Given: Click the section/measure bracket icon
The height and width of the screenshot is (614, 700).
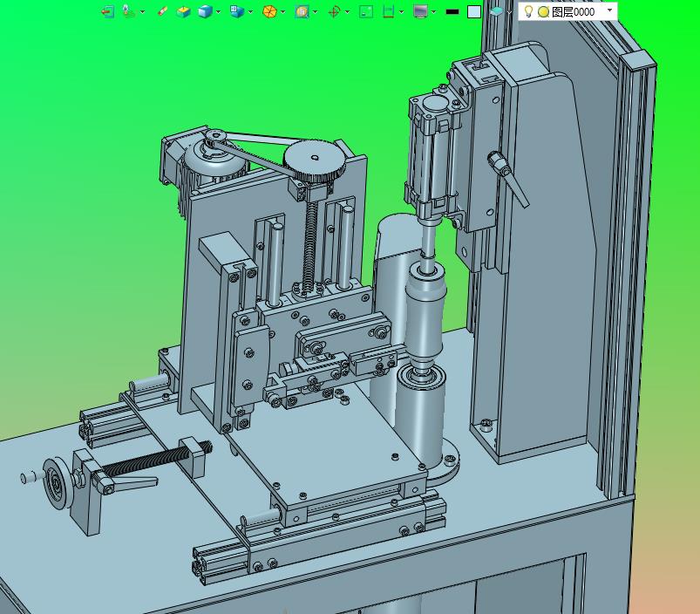Looking at the screenshot, I should point(389,11).
